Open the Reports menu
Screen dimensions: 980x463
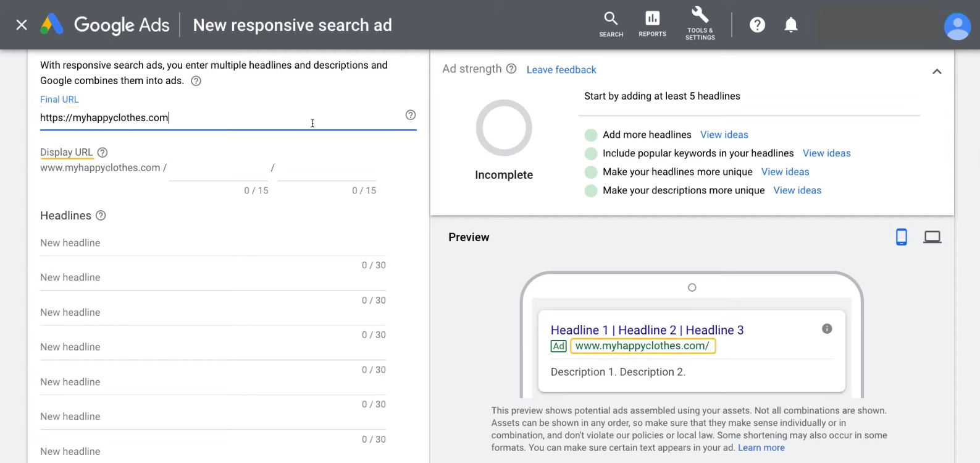click(x=652, y=25)
